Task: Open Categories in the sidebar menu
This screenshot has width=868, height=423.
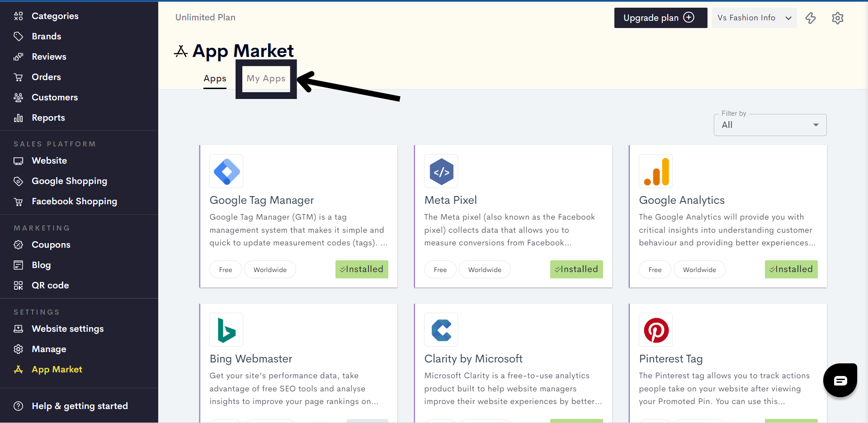Action: pos(55,16)
